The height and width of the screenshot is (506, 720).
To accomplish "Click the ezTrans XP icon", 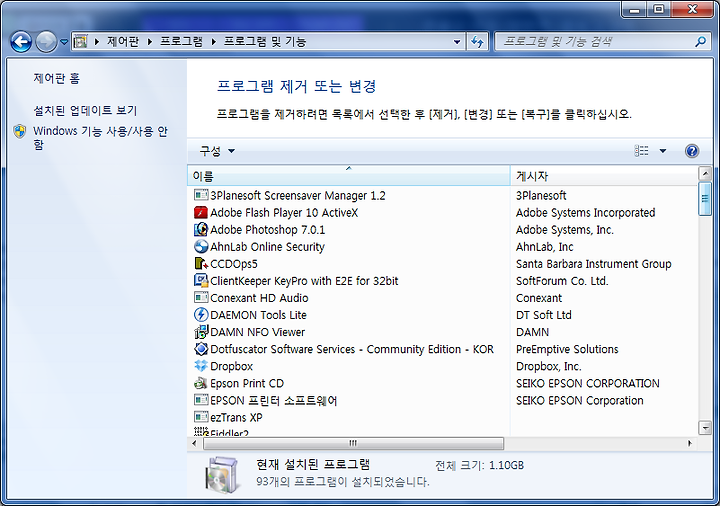I will (201, 417).
